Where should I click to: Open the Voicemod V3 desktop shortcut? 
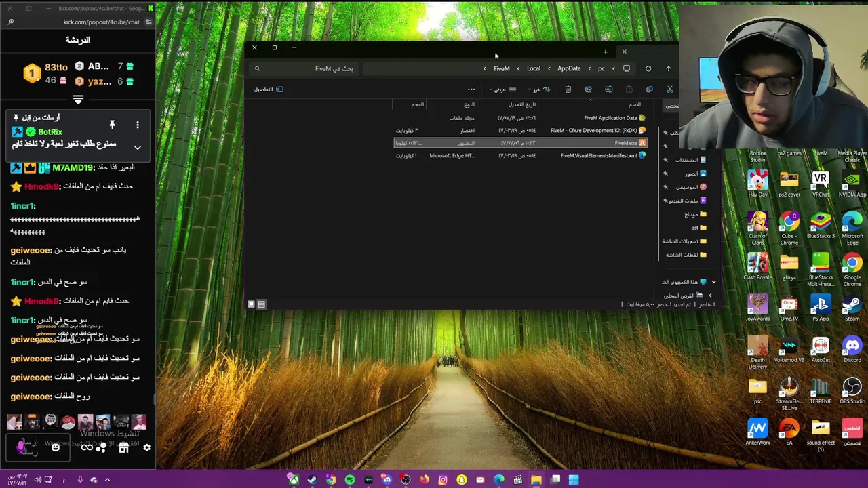[x=789, y=350]
